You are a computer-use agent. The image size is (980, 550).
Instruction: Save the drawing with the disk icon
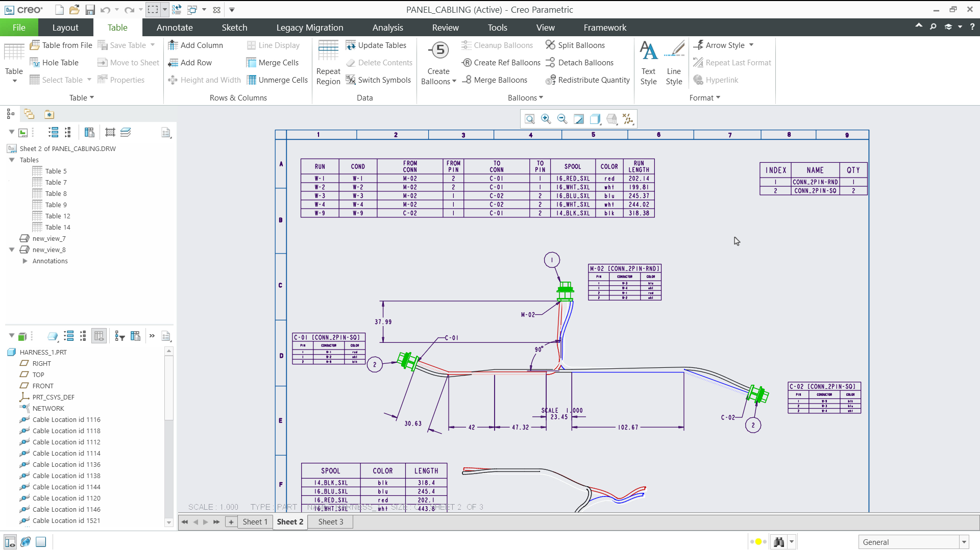point(90,10)
